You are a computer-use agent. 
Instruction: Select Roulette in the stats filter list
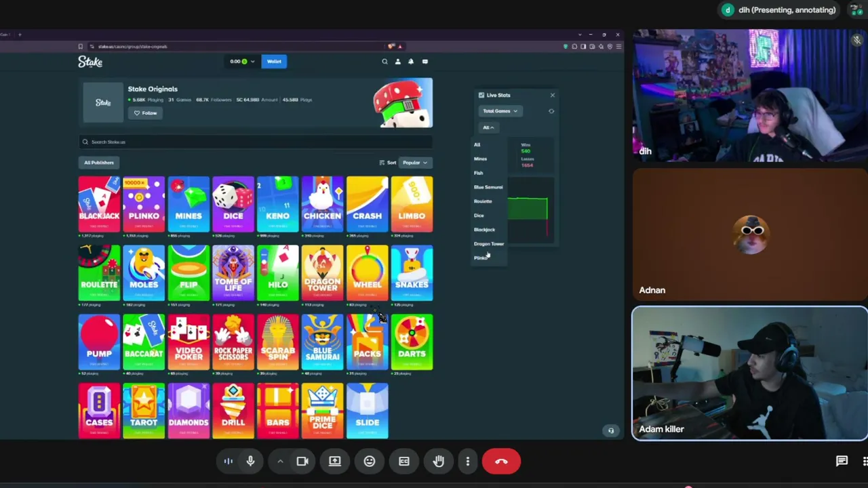pyautogui.click(x=483, y=201)
